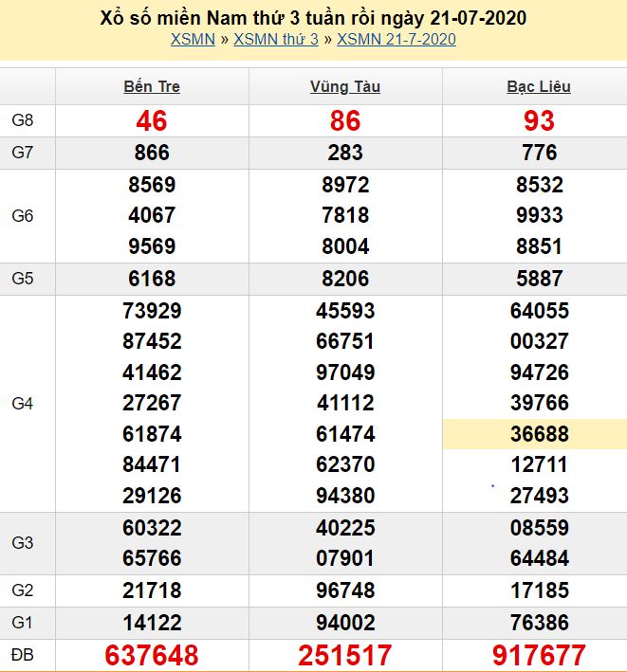Viewport: 627px width, 672px height.
Task: Click the red G8 number 86
Action: [x=345, y=120]
